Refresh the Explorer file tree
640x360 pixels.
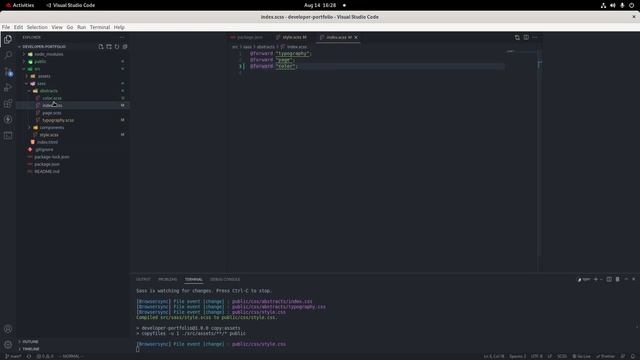117,47
